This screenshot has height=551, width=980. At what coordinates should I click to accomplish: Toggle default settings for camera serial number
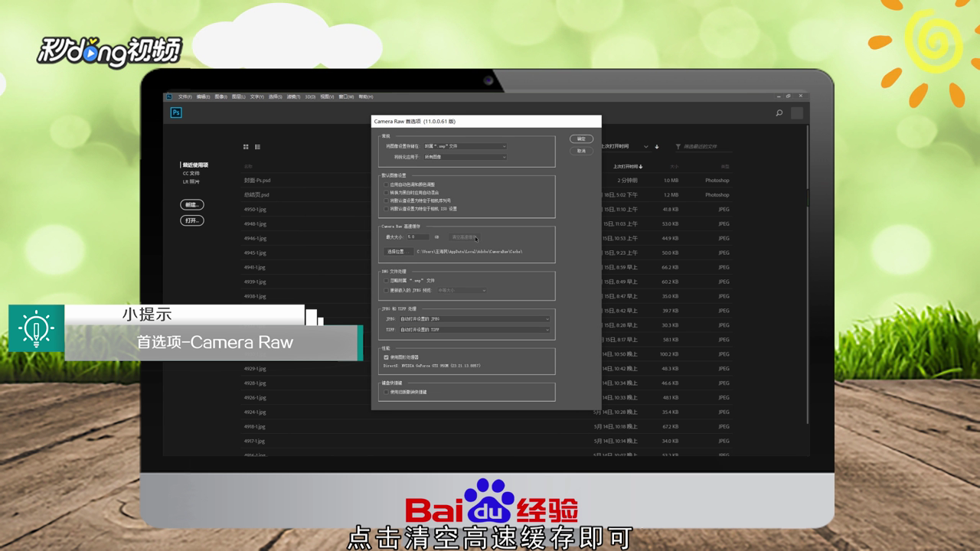pyautogui.click(x=387, y=201)
